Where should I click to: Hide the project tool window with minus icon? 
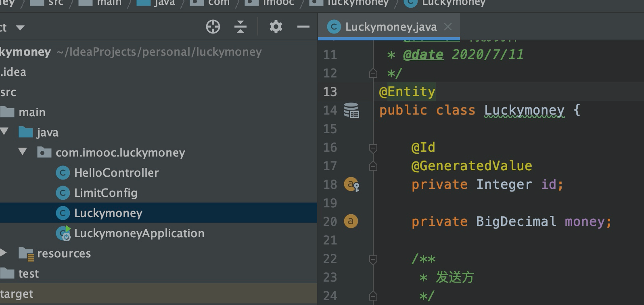(303, 27)
